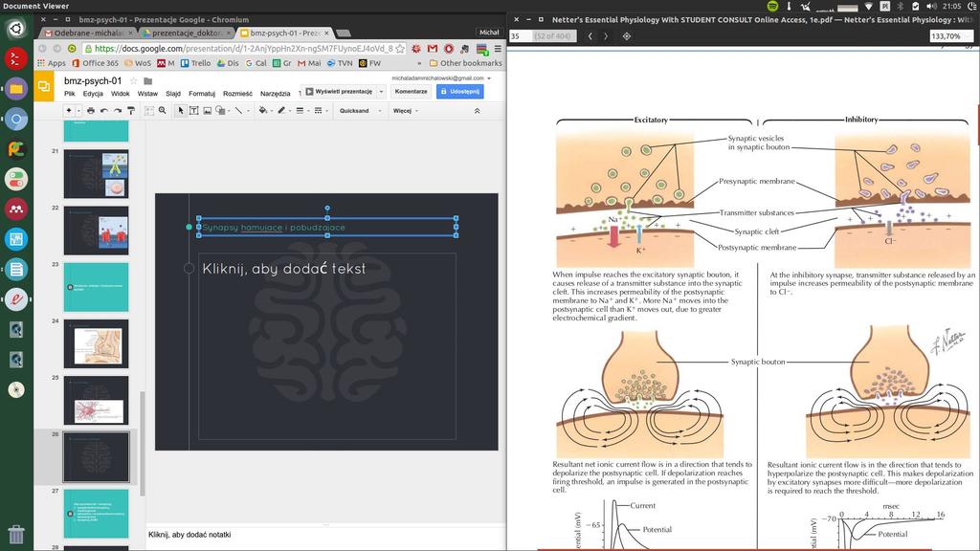Viewport: 980px width, 551px height.
Task: Open the new slide layout dropdown arrow
Action: pos(78,111)
